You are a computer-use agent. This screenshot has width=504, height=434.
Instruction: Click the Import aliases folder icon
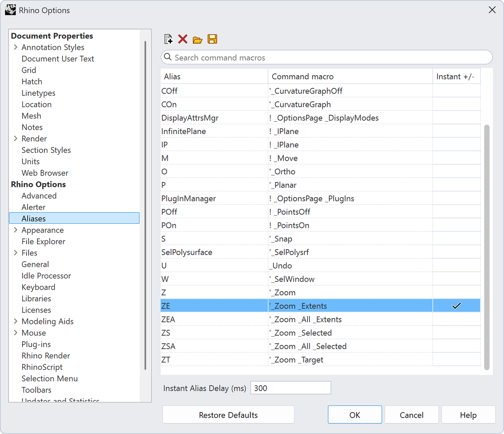coord(197,40)
